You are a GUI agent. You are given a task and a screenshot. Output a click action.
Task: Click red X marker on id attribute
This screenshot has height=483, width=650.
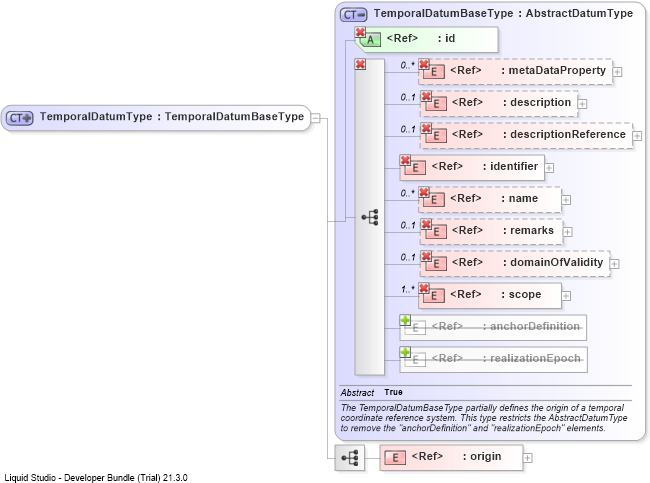tap(360, 32)
